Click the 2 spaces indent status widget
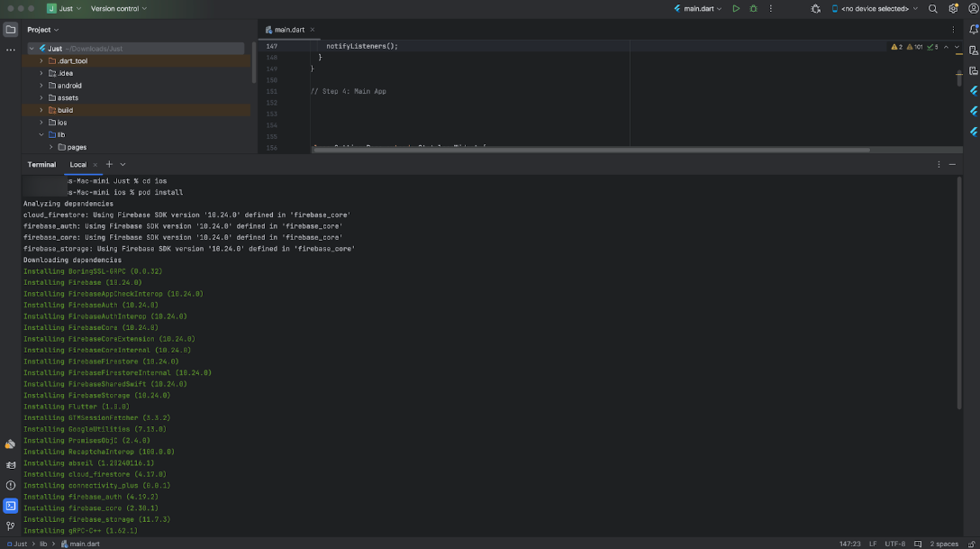 point(943,544)
